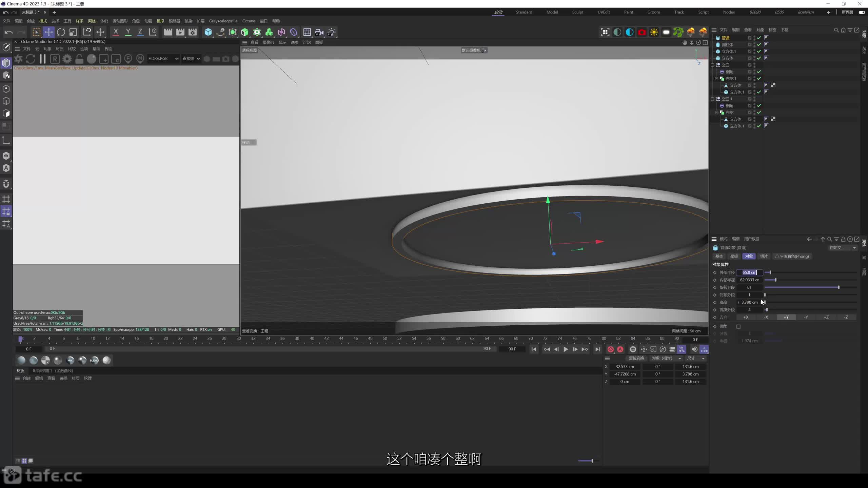Select the Move tool in main toolbar

49,32
